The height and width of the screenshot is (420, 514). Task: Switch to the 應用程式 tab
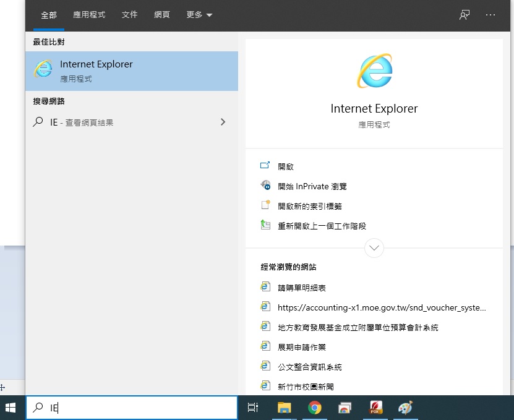coord(89,15)
